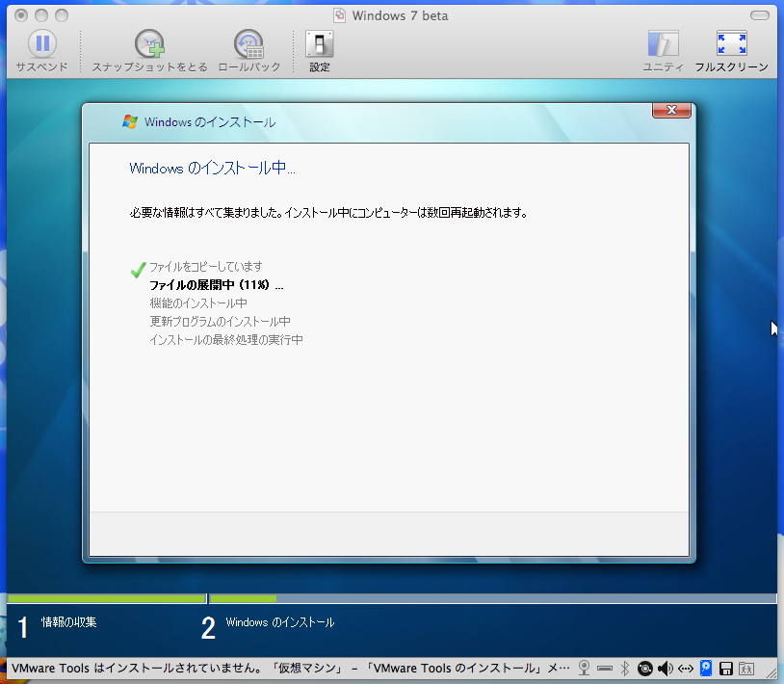This screenshot has width=784, height=684.
Task: Roll back to snapshot via the ロールバック icon
Action: (x=249, y=44)
